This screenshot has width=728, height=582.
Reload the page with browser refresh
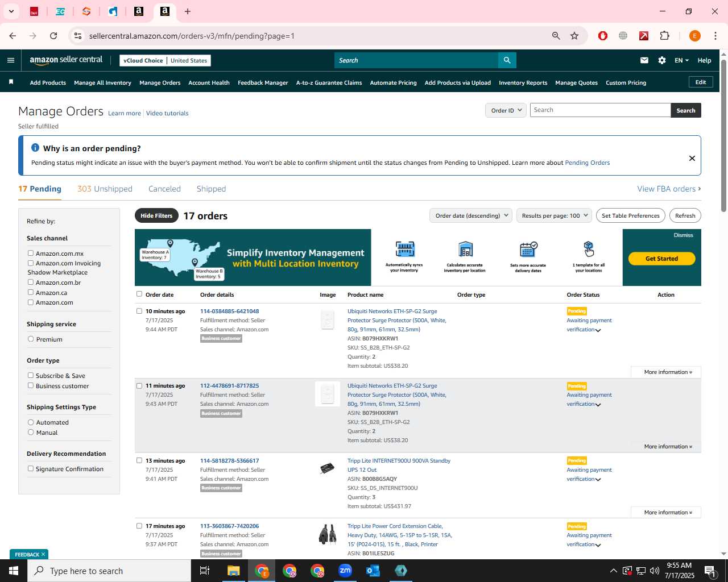[53, 36]
